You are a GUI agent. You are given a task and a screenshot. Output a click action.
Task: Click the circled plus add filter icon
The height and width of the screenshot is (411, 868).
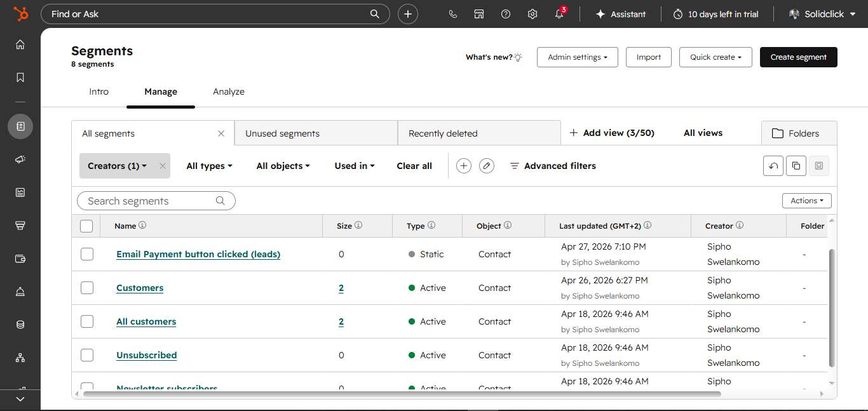pyautogui.click(x=464, y=166)
